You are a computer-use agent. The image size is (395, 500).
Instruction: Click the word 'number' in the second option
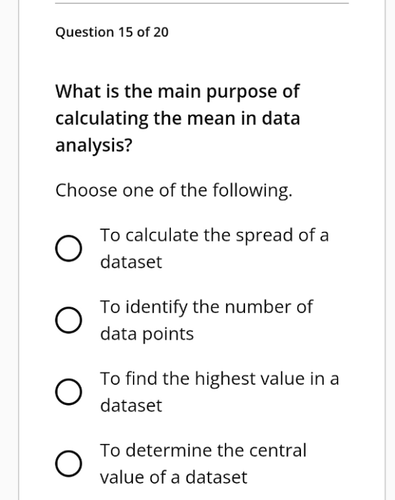pos(258,307)
